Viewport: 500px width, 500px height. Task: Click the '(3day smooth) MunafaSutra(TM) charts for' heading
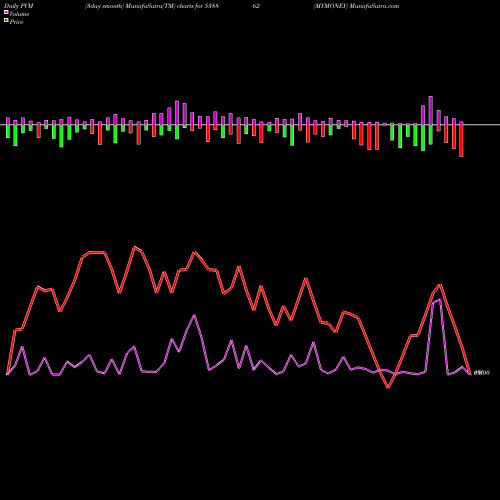(144, 6)
